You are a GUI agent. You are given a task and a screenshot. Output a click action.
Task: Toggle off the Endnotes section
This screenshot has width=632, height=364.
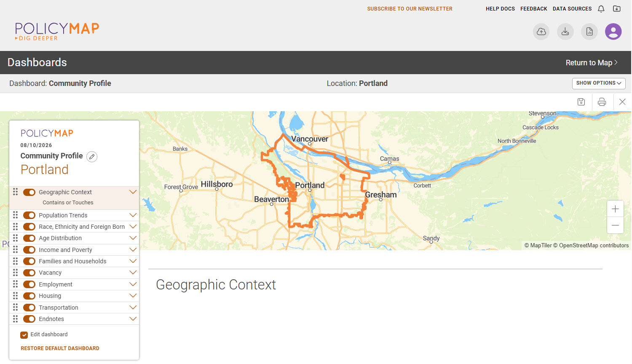29,319
